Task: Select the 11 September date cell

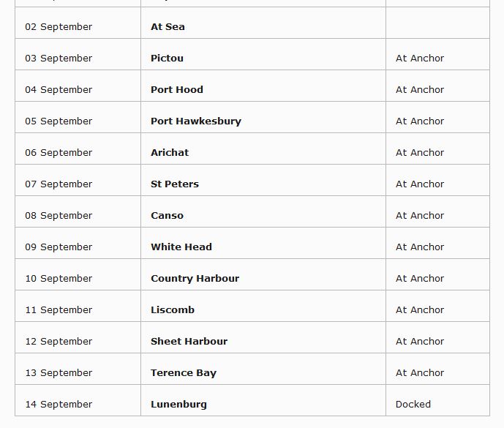Action: [x=59, y=310]
